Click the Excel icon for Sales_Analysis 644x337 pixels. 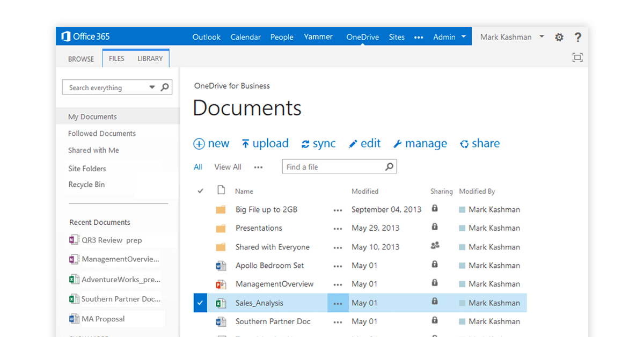[221, 303]
